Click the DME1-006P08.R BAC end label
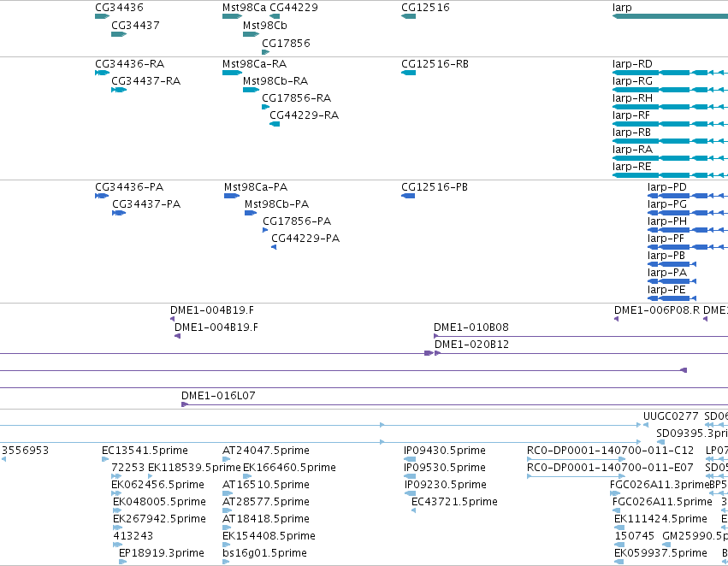The width and height of the screenshot is (728, 566). 657,311
